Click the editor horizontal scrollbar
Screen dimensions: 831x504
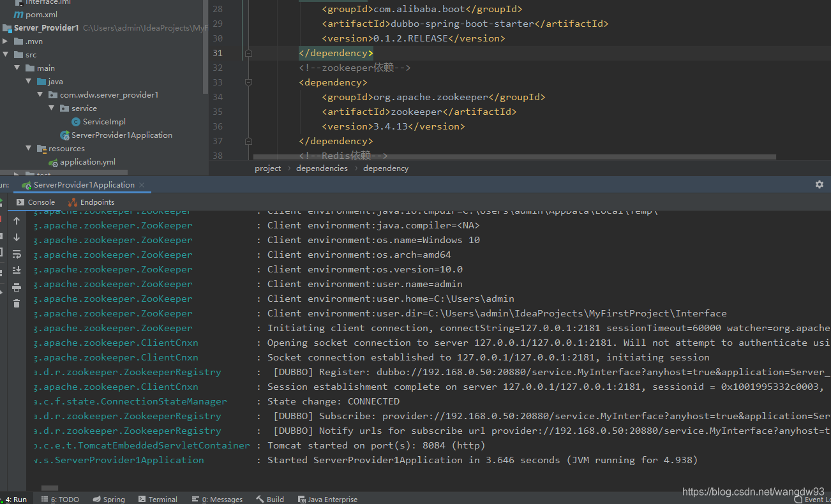point(514,157)
